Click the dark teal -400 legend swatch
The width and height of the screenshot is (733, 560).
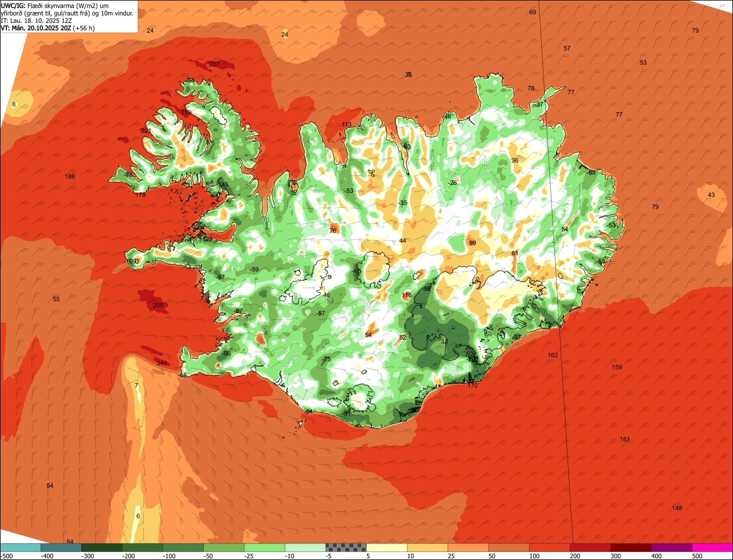[61, 547]
